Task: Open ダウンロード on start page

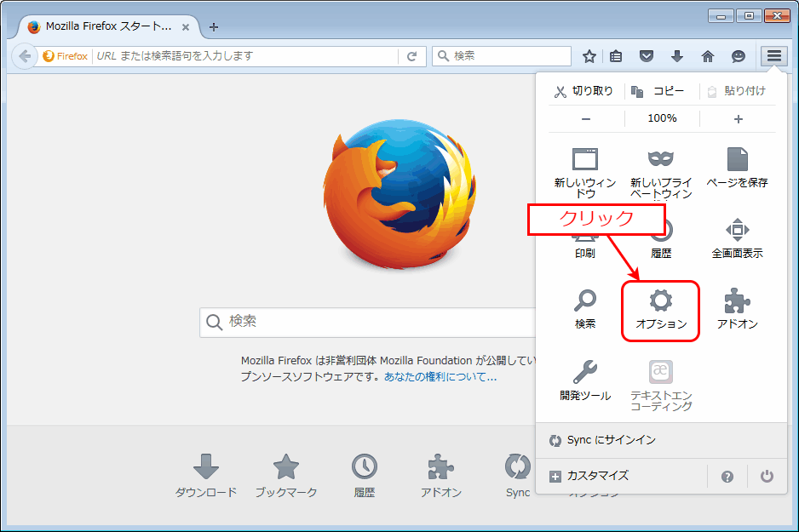Action: pos(206,476)
